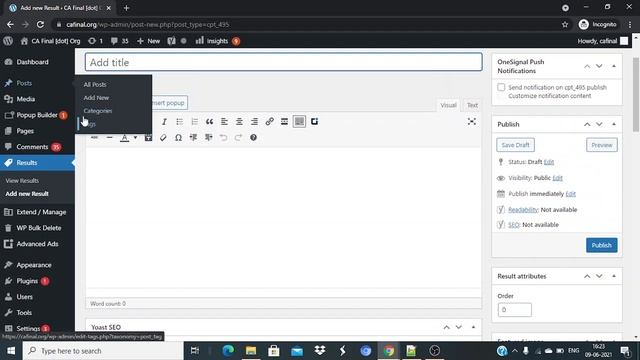Insert Read More tag
The width and height of the screenshot is (640, 360).
(284, 122)
